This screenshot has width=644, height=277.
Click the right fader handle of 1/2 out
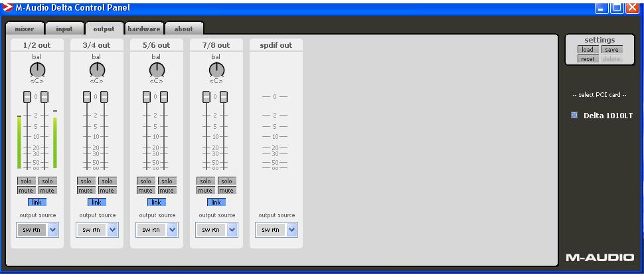[x=44, y=97]
